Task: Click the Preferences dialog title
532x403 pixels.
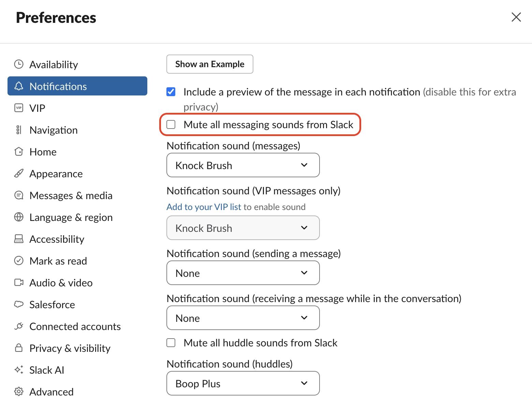Action: coord(56,17)
